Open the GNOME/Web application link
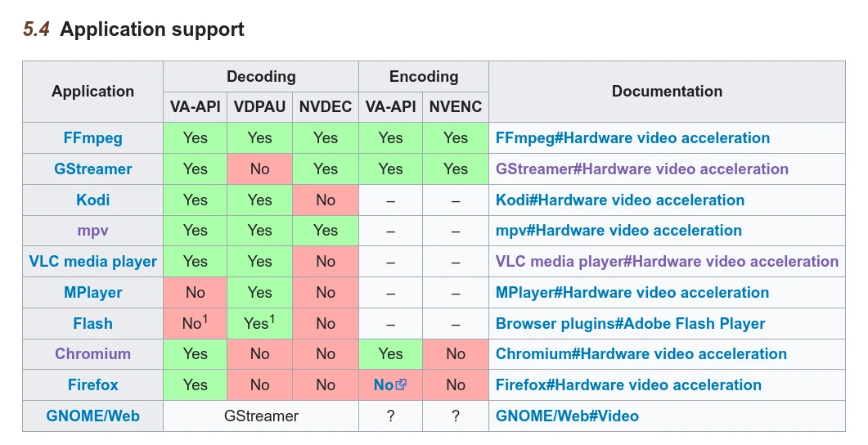This screenshot has height=445, width=868. [92, 416]
